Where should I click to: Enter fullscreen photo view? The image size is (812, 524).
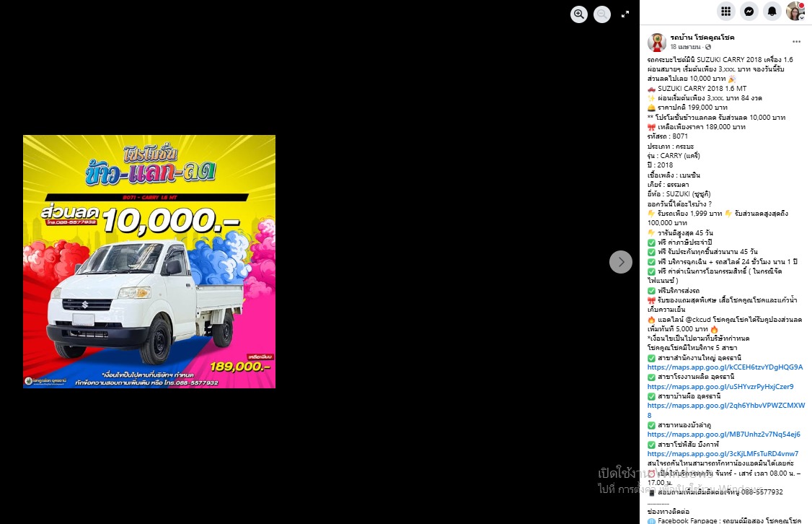(x=625, y=14)
